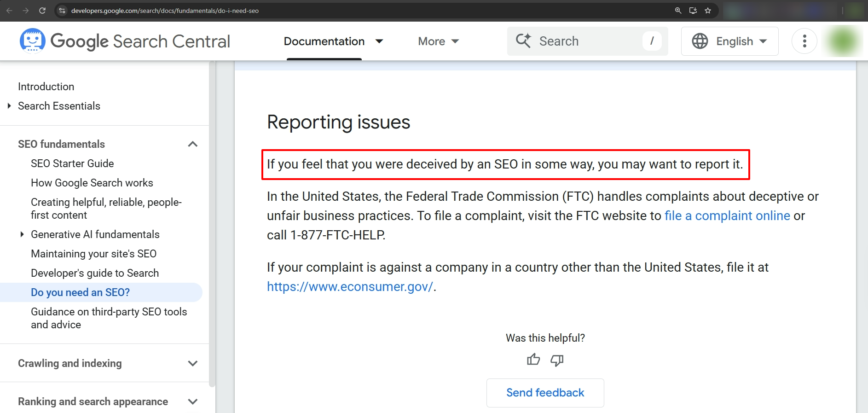Viewport: 868px width, 413px height.
Task: Click the browser back arrow
Action: coord(9,10)
